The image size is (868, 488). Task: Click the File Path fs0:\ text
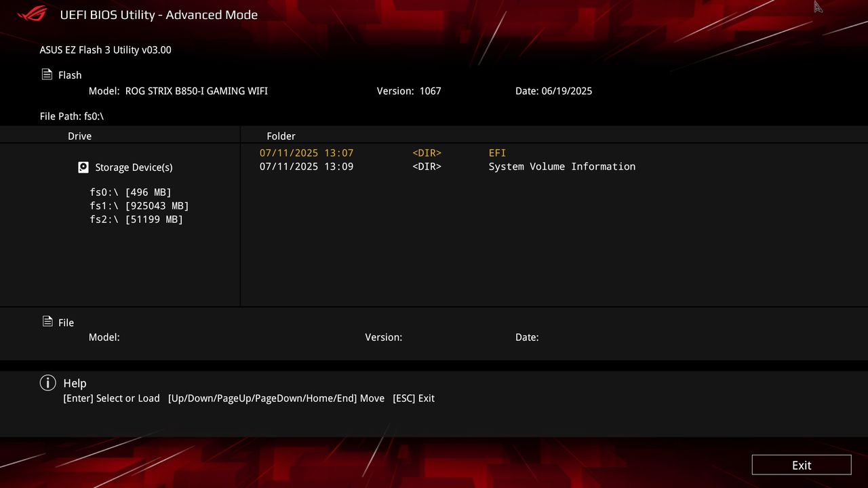coord(72,116)
